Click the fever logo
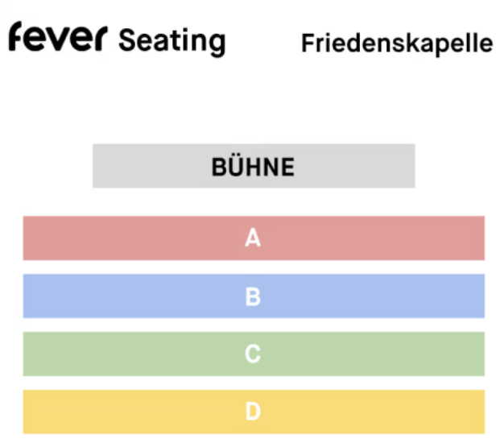This screenshot has height=443, width=504. (58, 36)
